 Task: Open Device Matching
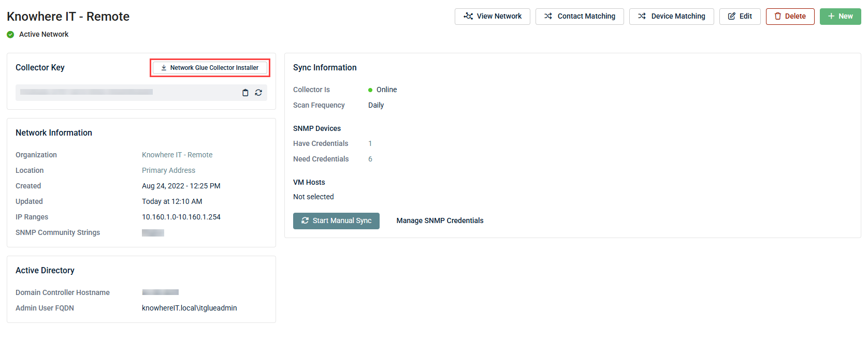click(x=672, y=16)
